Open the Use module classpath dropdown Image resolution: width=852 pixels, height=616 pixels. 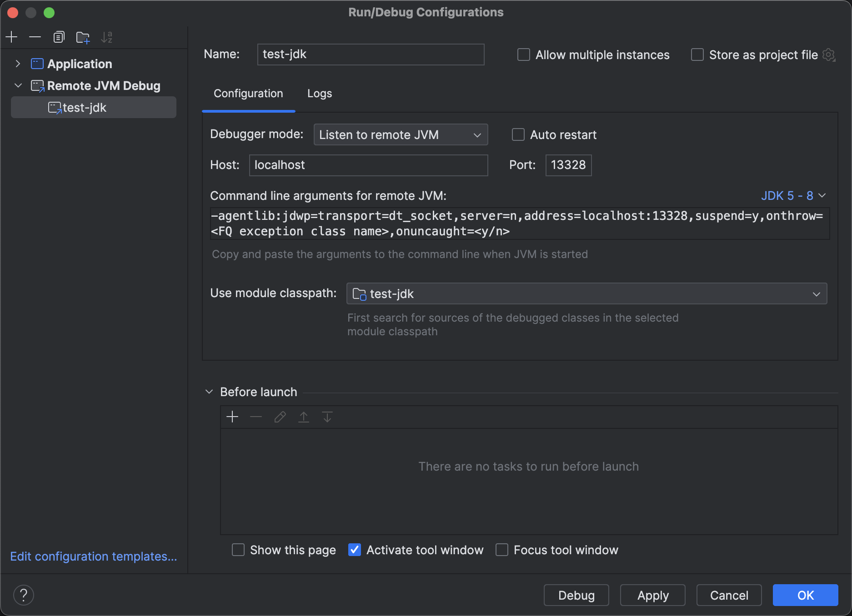tap(586, 294)
